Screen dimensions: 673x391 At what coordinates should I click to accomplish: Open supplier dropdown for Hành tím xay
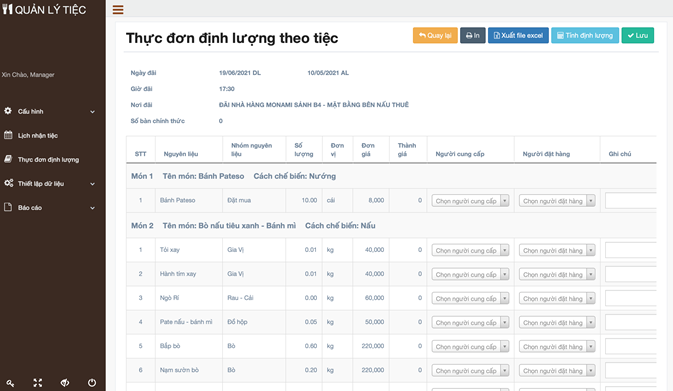tap(470, 274)
